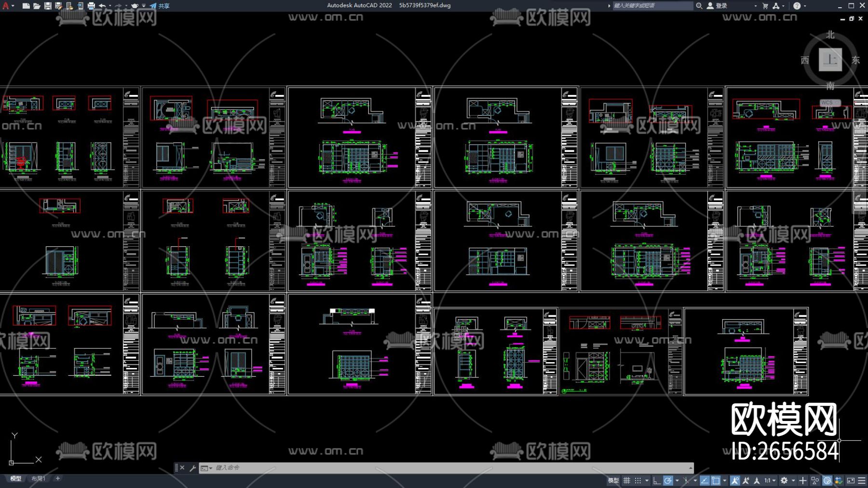
Task: Expand the search bar arrow left of input
Action: click(x=609, y=6)
